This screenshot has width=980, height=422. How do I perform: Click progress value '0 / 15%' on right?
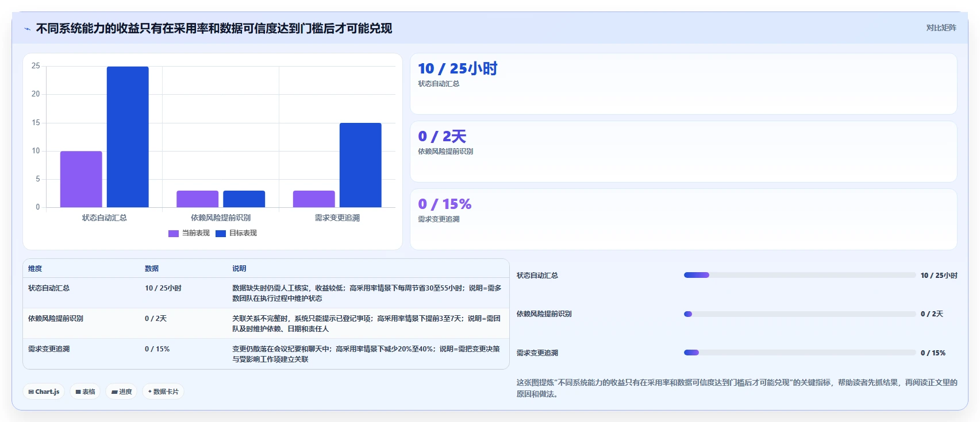click(x=933, y=353)
